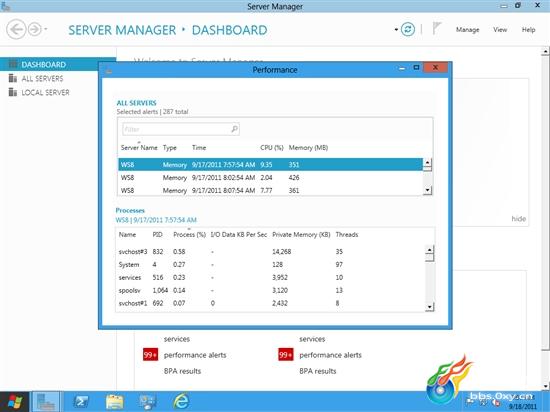550x412 pixels.
Task: Open left tile BPA results
Action: [182, 371]
